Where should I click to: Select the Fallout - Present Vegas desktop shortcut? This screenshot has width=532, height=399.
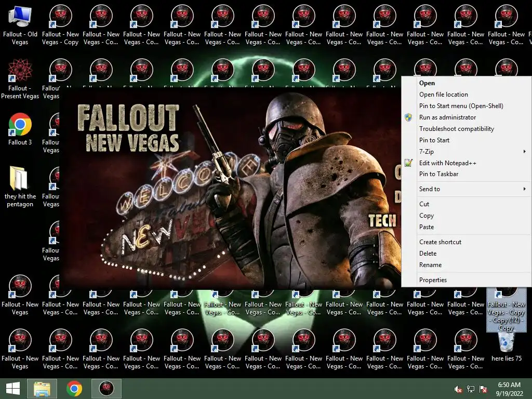coord(20,79)
